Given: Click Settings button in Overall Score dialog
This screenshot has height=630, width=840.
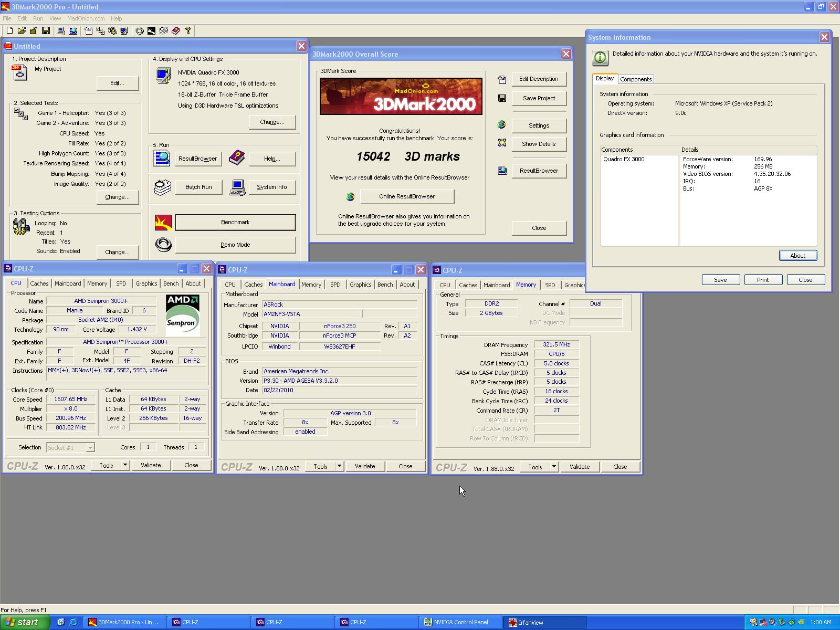Looking at the screenshot, I should pos(539,125).
